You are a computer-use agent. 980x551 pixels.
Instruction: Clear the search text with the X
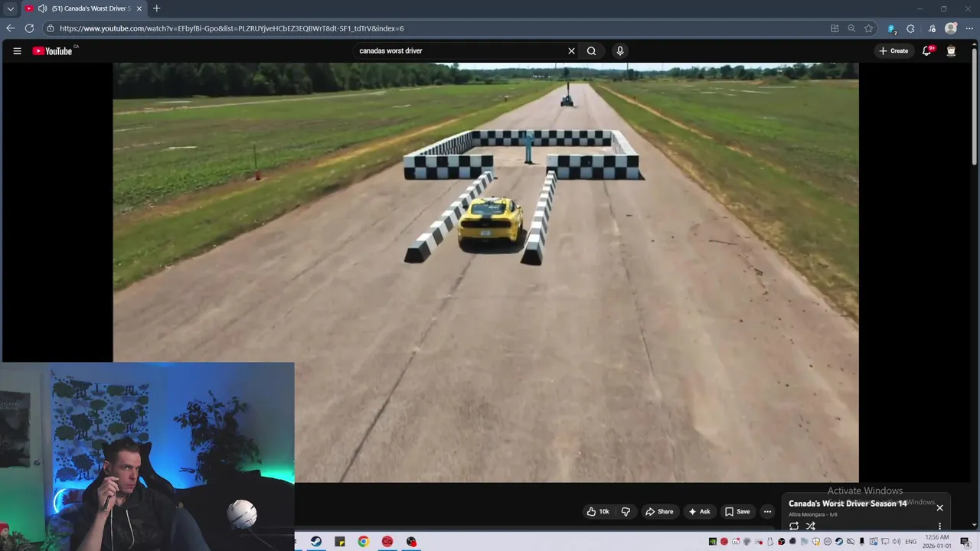click(x=571, y=51)
